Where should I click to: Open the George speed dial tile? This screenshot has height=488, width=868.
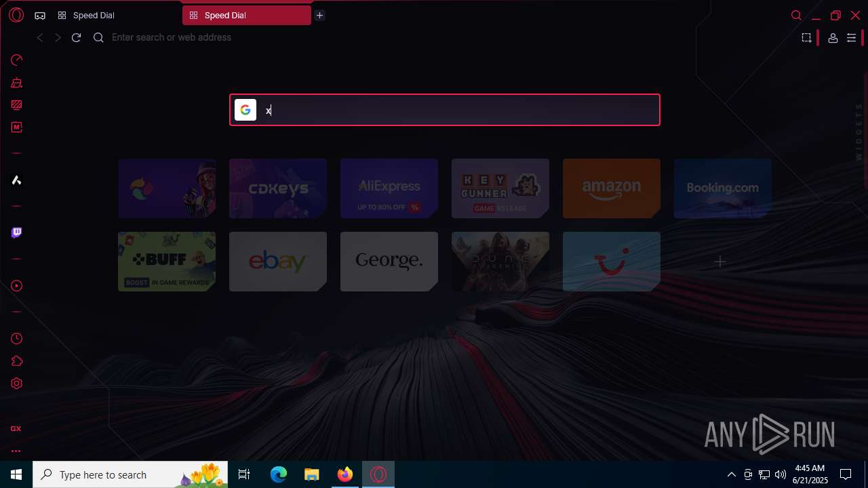(389, 262)
